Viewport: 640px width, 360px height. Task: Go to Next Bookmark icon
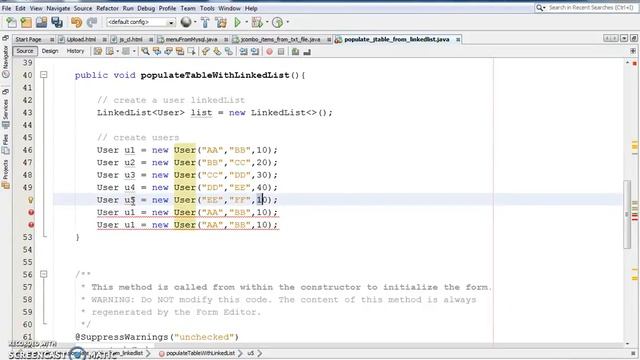pyautogui.click(x=217, y=51)
